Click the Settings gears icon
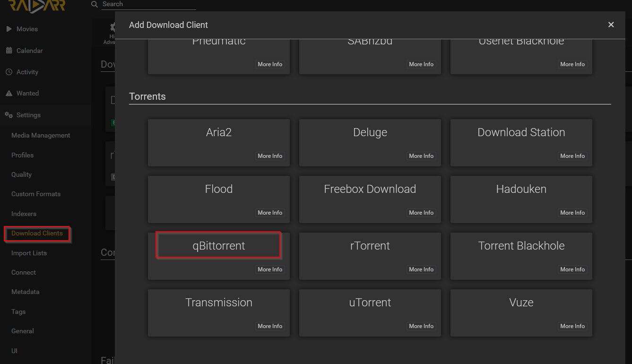 pyautogui.click(x=9, y=115)
